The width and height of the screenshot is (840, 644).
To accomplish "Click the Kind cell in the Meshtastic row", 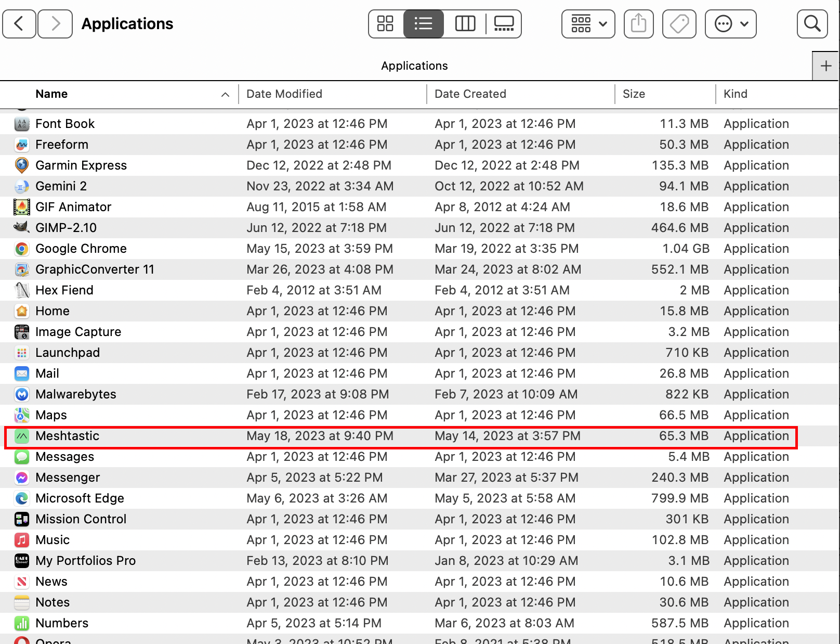I will [x=756, y=436].
